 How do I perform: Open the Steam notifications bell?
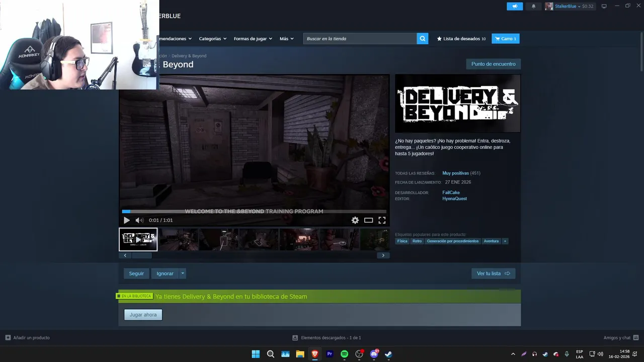tap(534, 6)
